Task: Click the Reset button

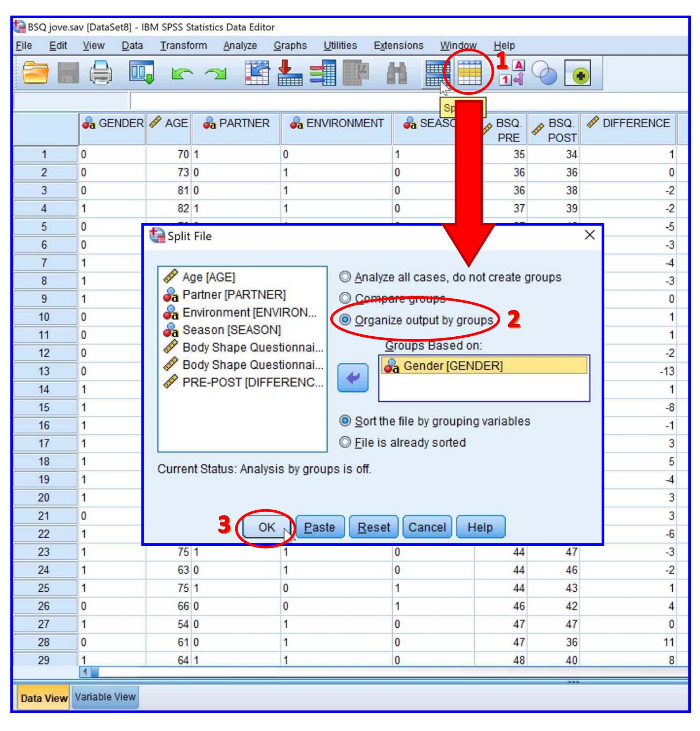Action: [373, 527]
